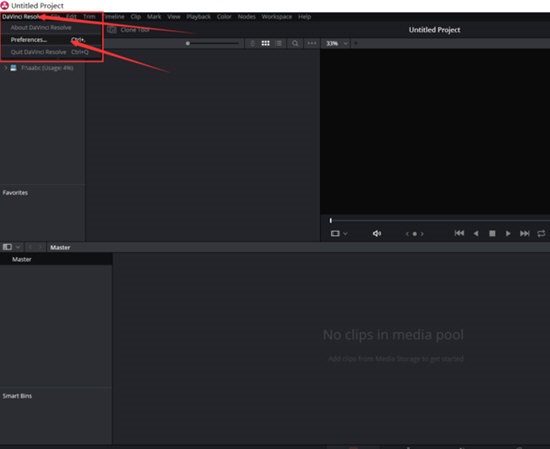Play the clip in reverse
550x449 pixels.
point(476,233)
